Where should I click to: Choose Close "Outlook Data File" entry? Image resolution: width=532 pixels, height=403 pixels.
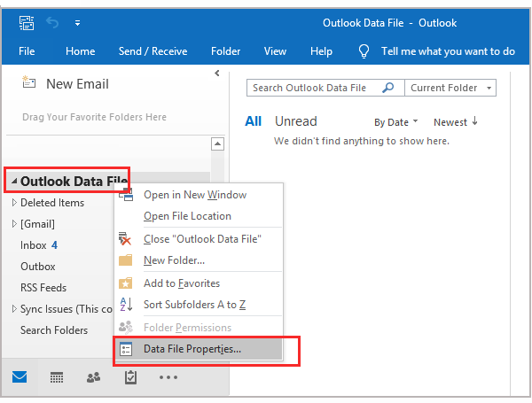click(x=202, y=239)
